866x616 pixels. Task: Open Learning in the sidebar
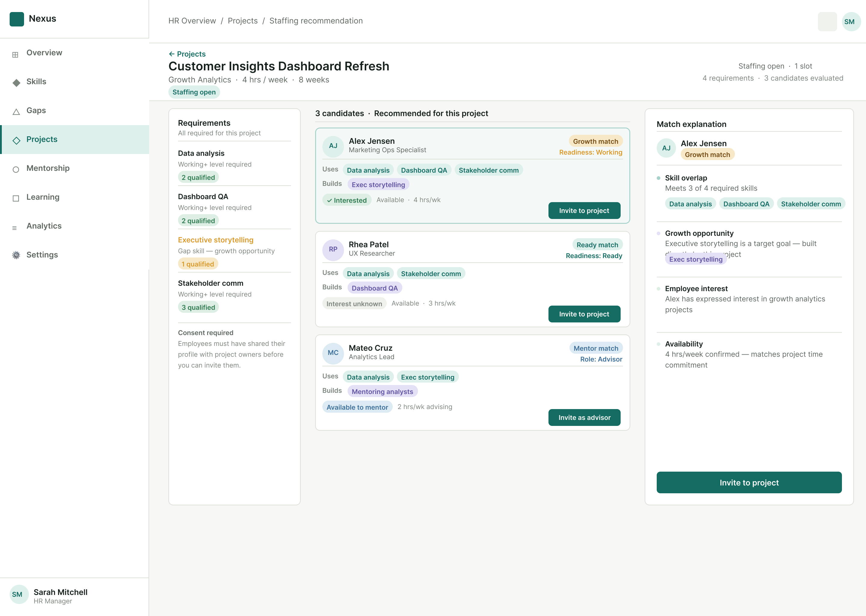click(74, 197)
